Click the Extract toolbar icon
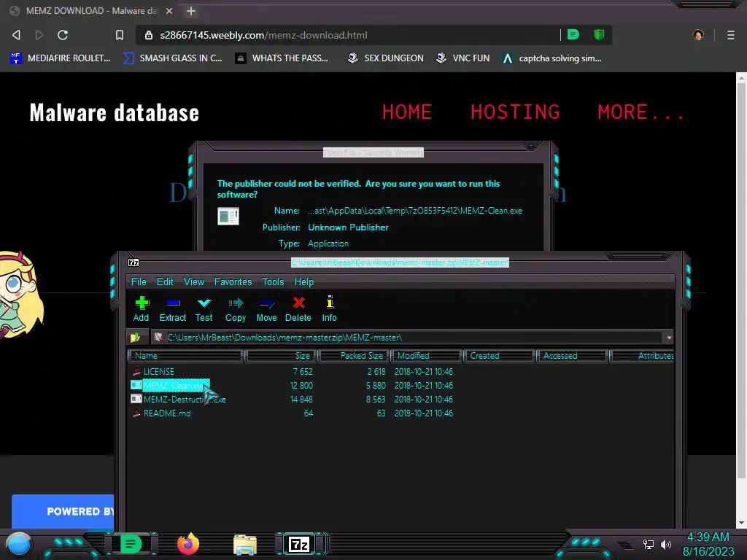 click(x=172, y=309)
